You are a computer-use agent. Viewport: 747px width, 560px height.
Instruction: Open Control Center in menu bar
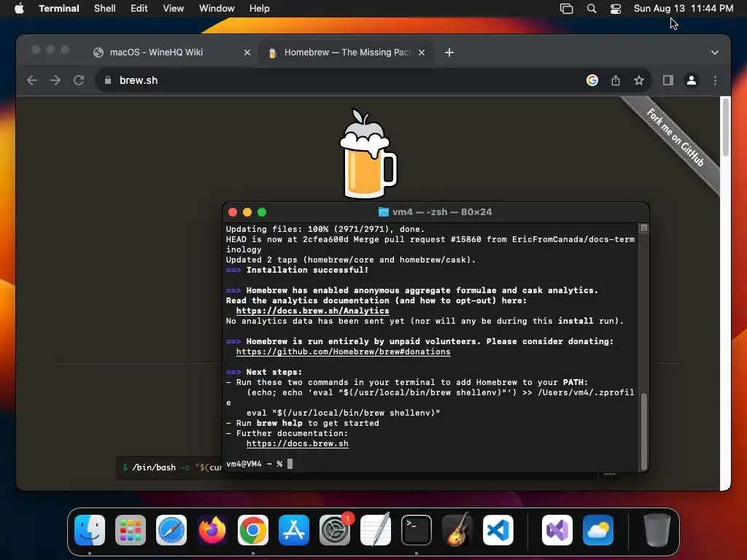point(616,9)
